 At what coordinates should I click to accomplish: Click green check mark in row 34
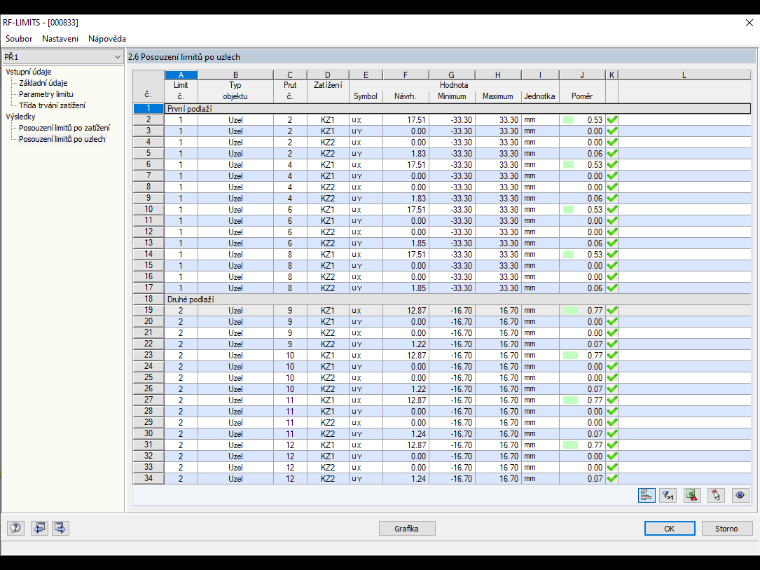click(x=612, y=478)
